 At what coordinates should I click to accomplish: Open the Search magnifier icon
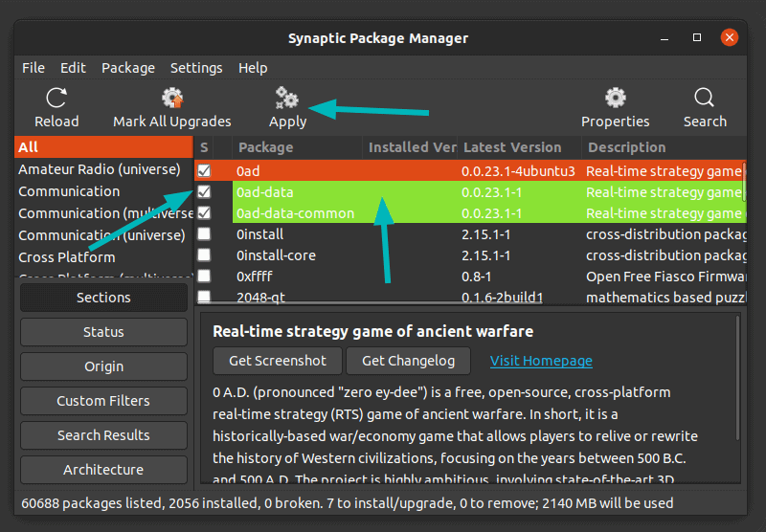[705, 98]
